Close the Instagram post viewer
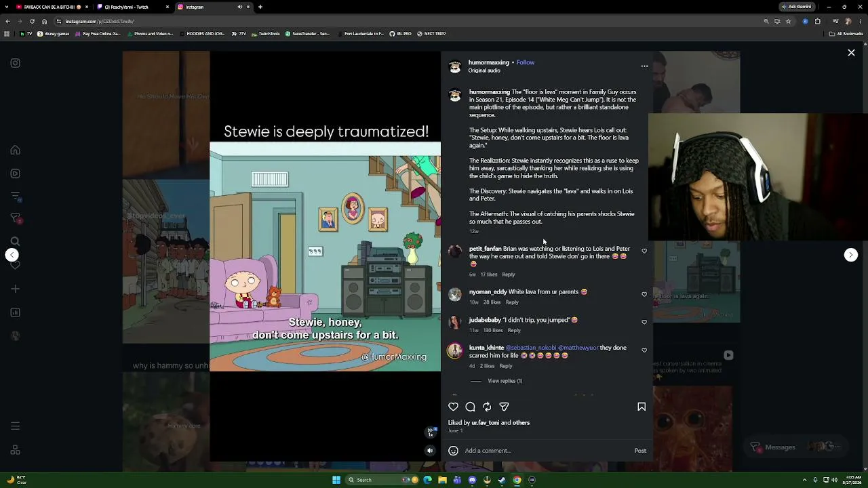The height and width of the screenshot is (488, 868). (x=851, y=53)
